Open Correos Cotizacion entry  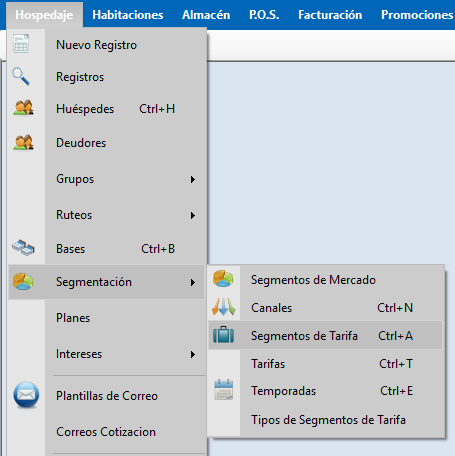106,432
